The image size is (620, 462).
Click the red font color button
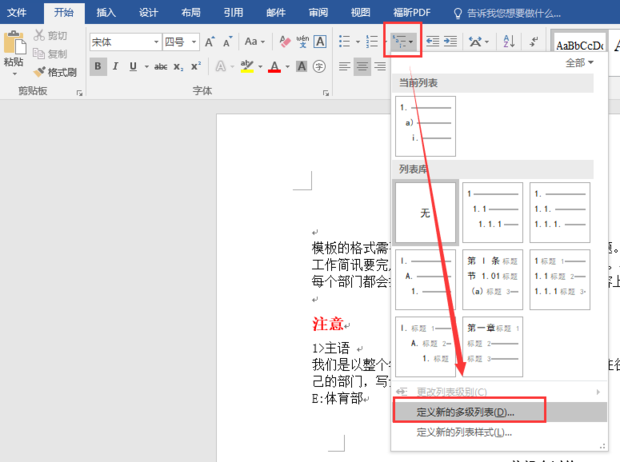pos(275,66)
